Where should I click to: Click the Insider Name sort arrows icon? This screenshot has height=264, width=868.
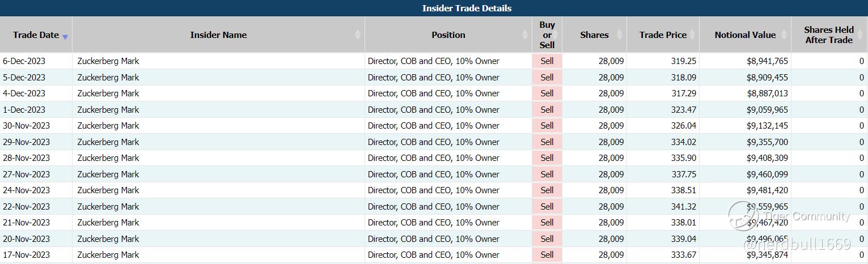pyautogui.click(x=358, y=35)
